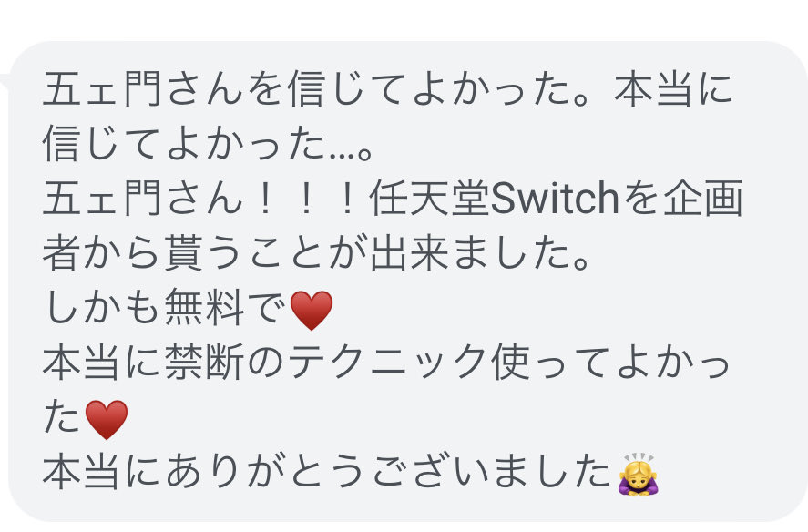Click the three exclamation marks
The width and height of the screenshot is (808, 532).
coord(307,199)
